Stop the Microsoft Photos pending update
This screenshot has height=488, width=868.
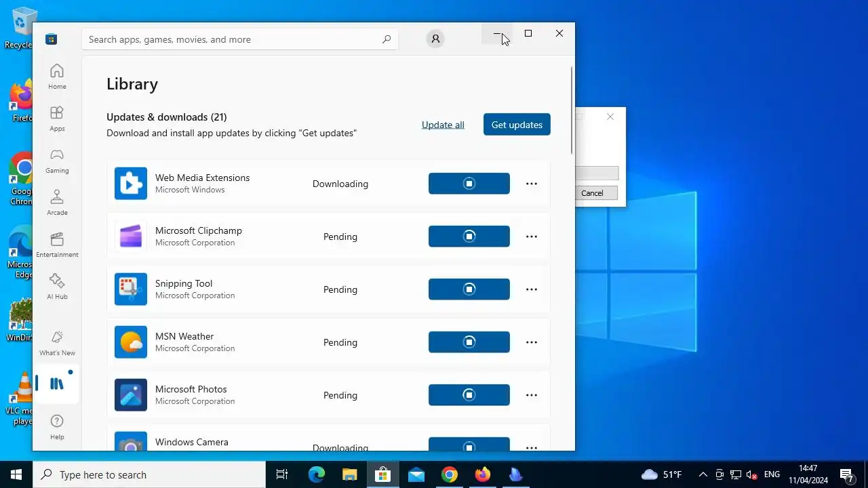click(469, 395)
